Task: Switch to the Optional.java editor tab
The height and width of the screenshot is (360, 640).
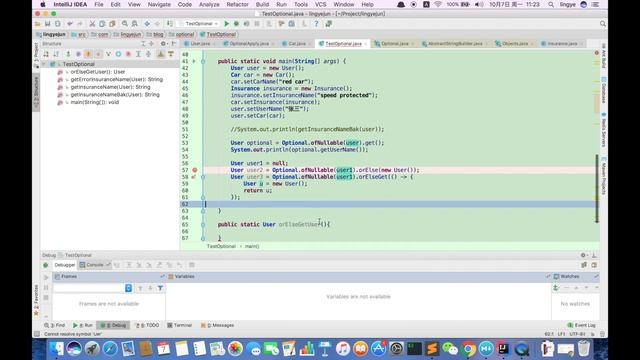Action: coord(394,44)
